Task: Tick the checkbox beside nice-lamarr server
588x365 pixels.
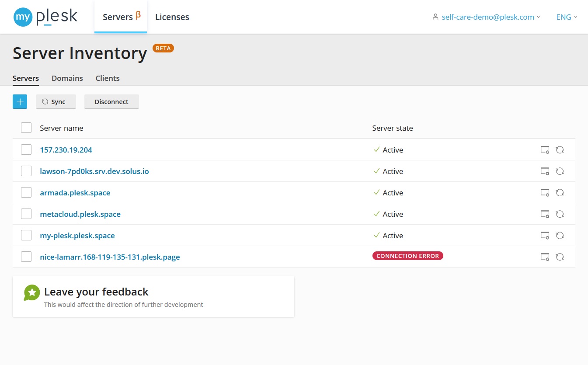Action: point(26,257)
